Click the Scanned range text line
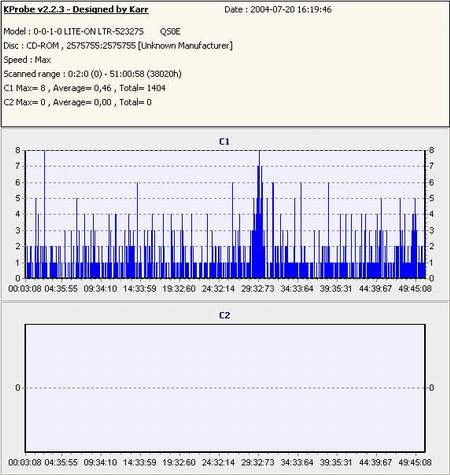 pos(92,74)
